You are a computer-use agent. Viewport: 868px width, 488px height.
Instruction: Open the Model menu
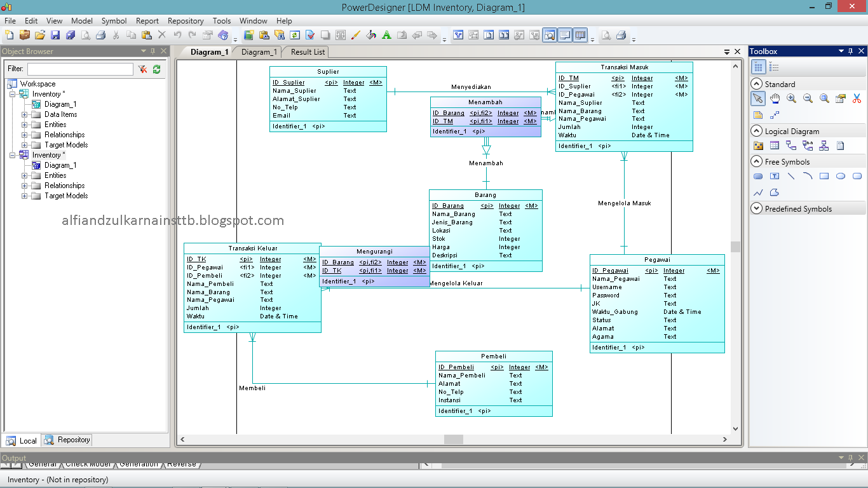click(81, 20)
